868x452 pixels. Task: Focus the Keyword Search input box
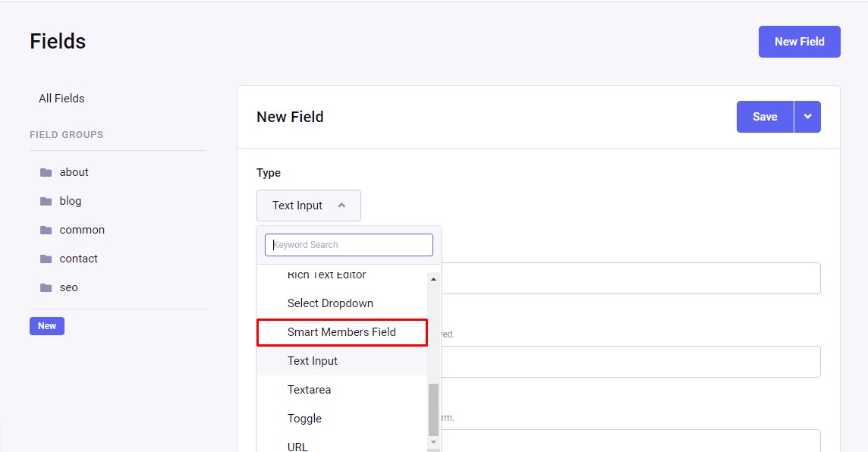click(349, 245)
